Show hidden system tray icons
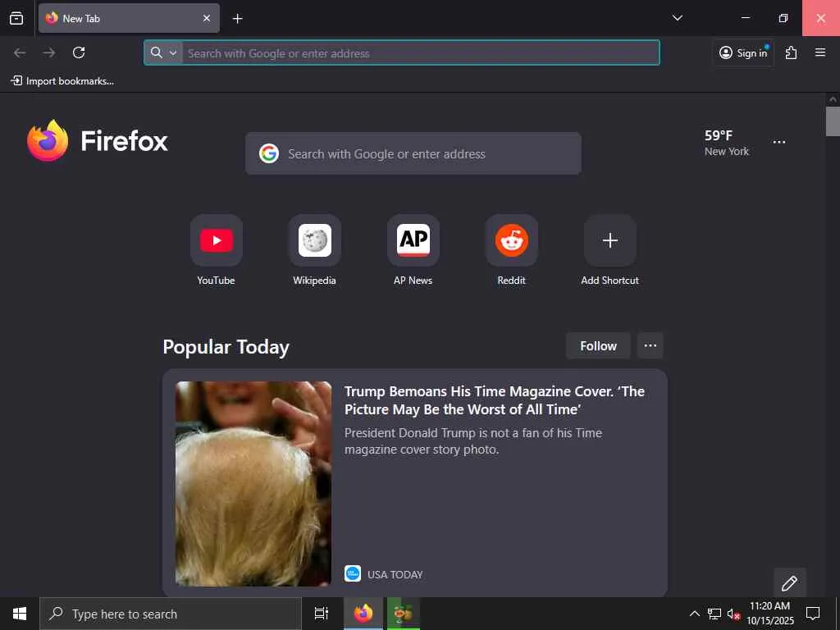This screenshot has width=840, height=630. 694,614
